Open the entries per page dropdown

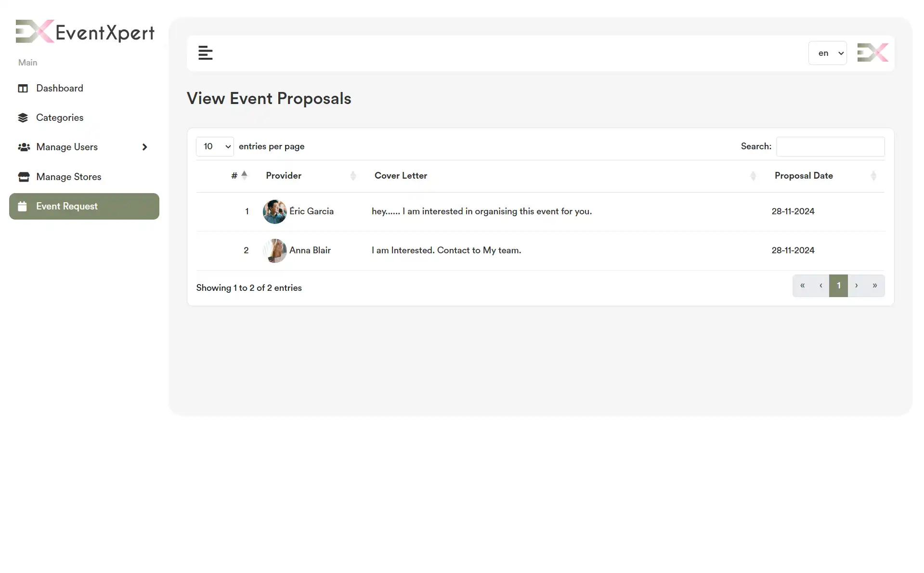[214, 146]
